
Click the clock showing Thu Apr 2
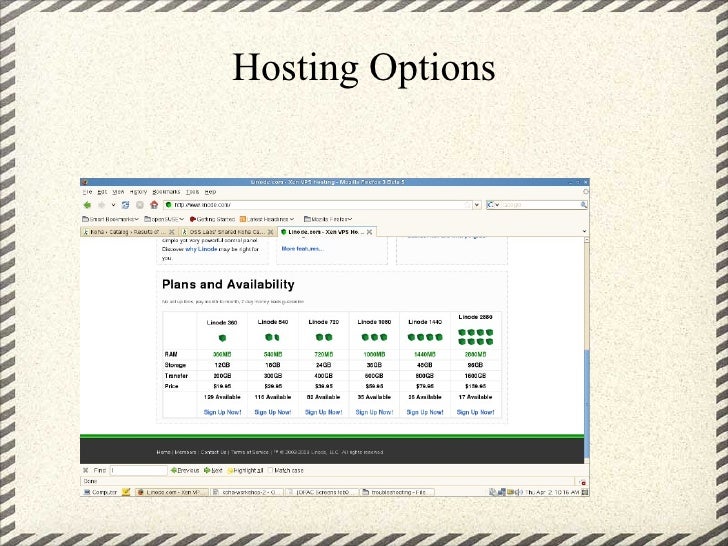click(552, 492)
